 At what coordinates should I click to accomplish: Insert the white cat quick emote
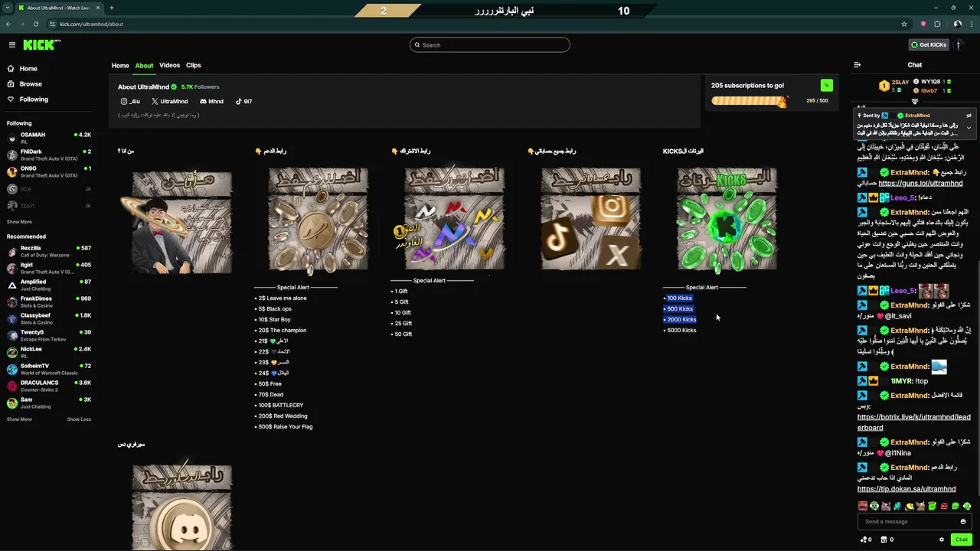pos(886,506)
